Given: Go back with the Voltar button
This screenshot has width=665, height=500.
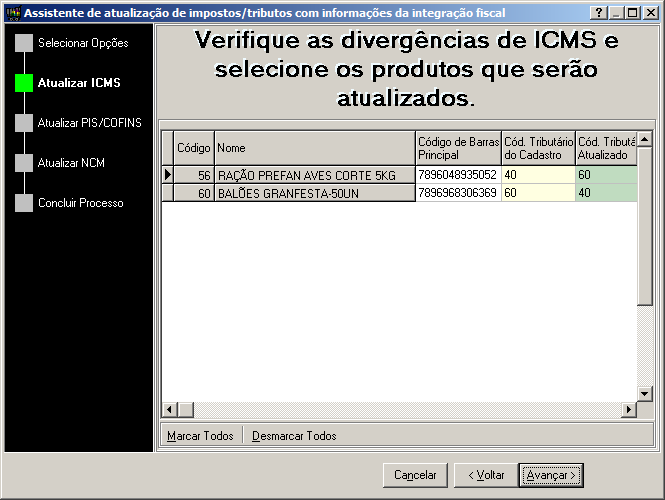Looking at the screenshot, I should point(485,475).
